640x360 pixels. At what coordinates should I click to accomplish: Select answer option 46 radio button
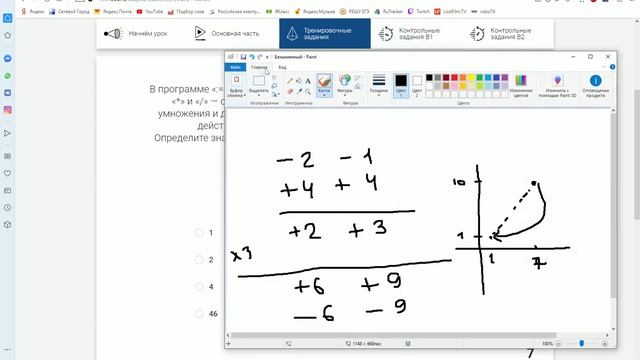coord(199,313)
